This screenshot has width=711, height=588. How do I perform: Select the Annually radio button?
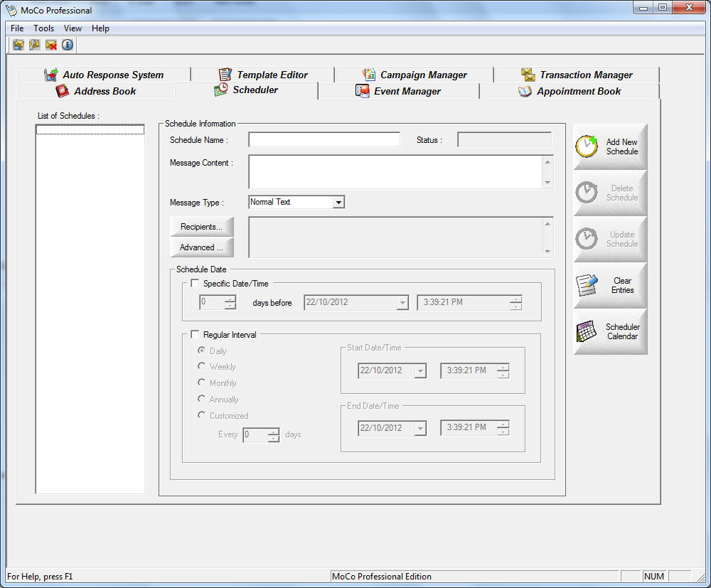click(202, 398)
